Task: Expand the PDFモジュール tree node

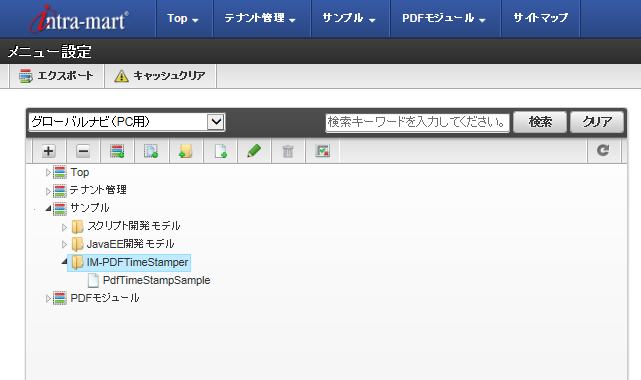Action: point(48,298)
